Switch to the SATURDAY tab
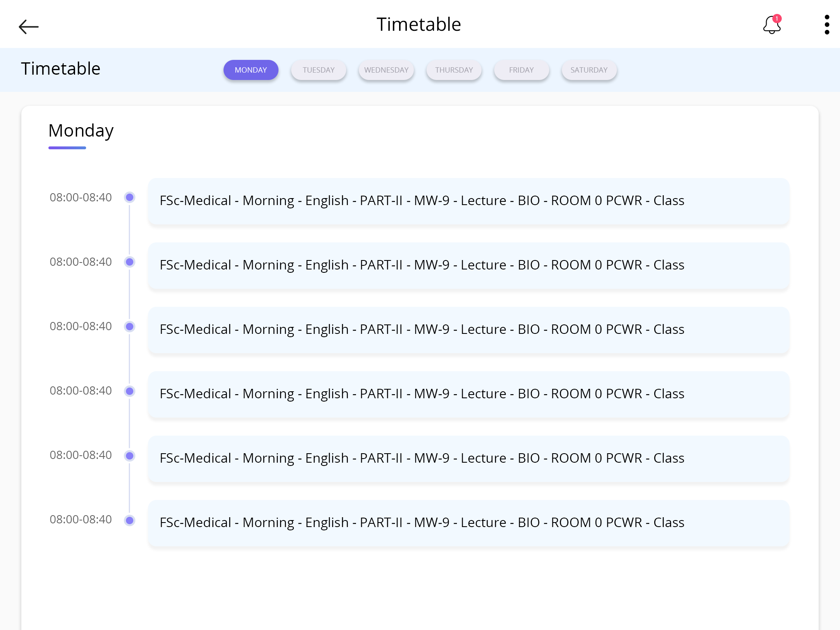The height and width of the screenshot is (630, 840). coord(589,70)
